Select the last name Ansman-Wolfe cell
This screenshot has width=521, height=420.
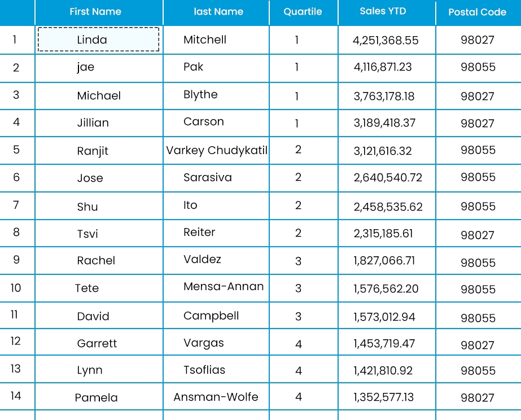tap(216, 397)
